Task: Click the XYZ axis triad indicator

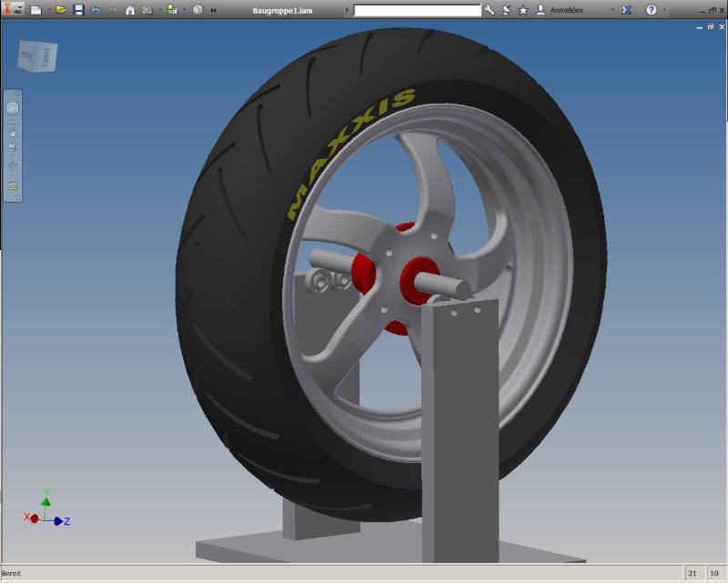Action: click(x=47, y=509)
